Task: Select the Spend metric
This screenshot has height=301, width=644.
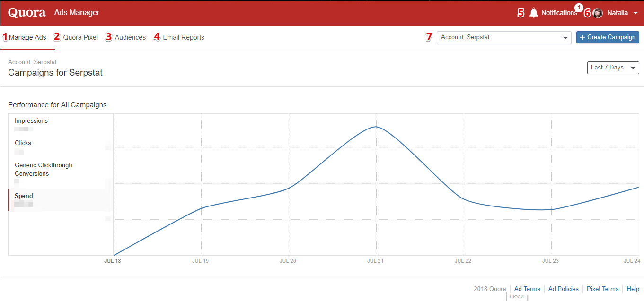Action: point(61,200)
